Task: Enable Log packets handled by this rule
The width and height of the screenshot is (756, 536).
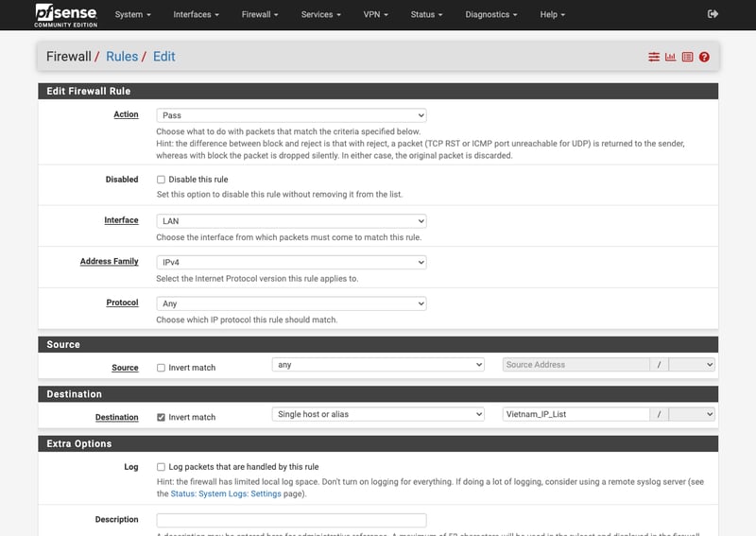Action: [161, 467]
